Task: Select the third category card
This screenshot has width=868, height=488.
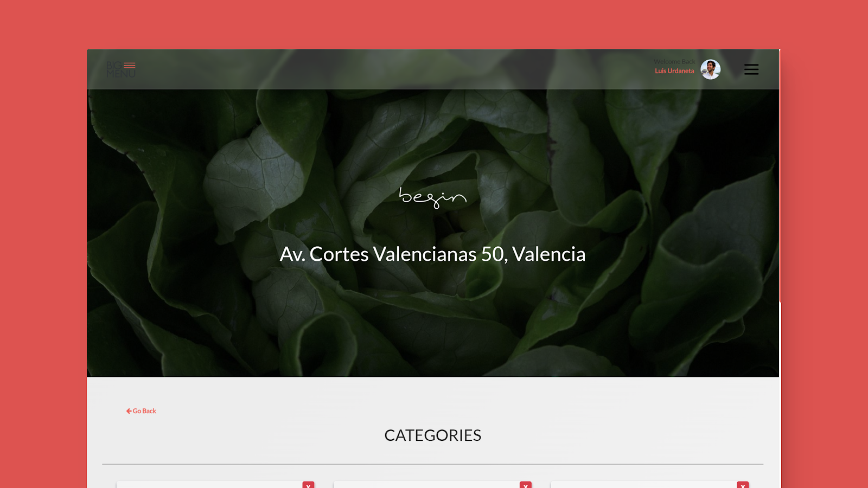Action: (x=649, y=485)
